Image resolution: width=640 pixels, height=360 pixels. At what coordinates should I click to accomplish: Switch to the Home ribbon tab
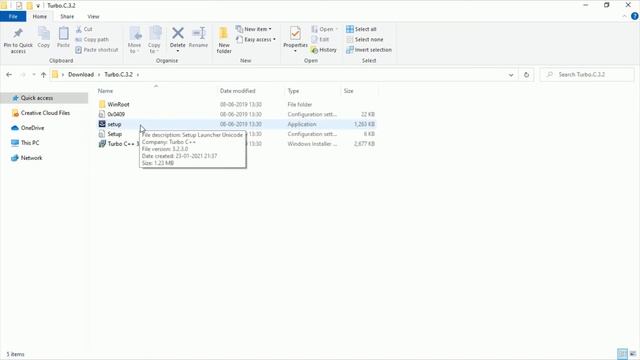point(40,16)
